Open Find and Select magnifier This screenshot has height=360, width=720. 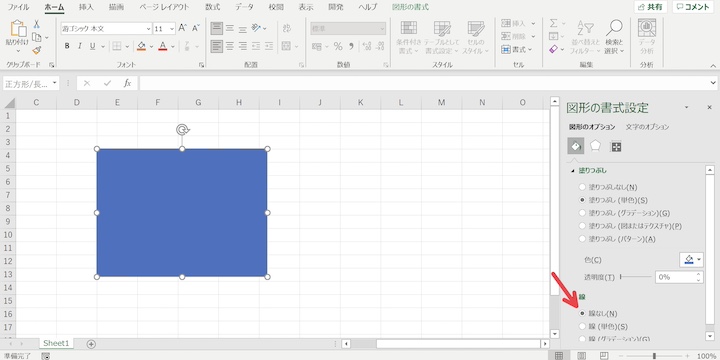[x=614, y=38]
